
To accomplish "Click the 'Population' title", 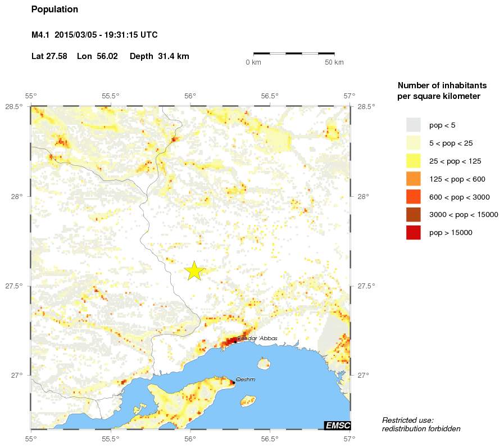I will tap(55, 10).
